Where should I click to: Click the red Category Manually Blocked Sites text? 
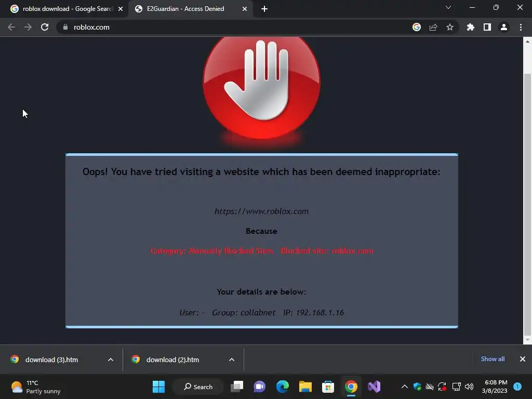click(212, 251)
